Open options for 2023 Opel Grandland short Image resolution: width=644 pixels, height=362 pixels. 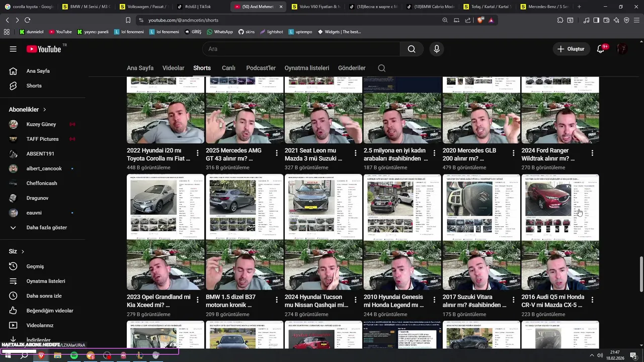(197, 299)
